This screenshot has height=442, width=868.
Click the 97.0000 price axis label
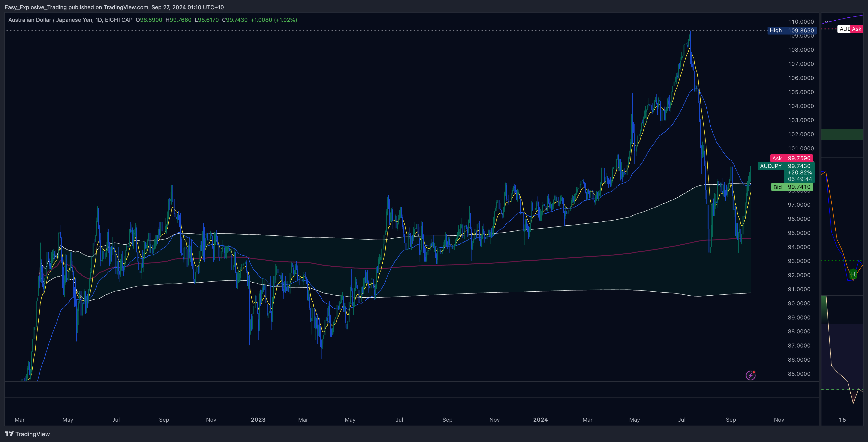click(799, 205)
